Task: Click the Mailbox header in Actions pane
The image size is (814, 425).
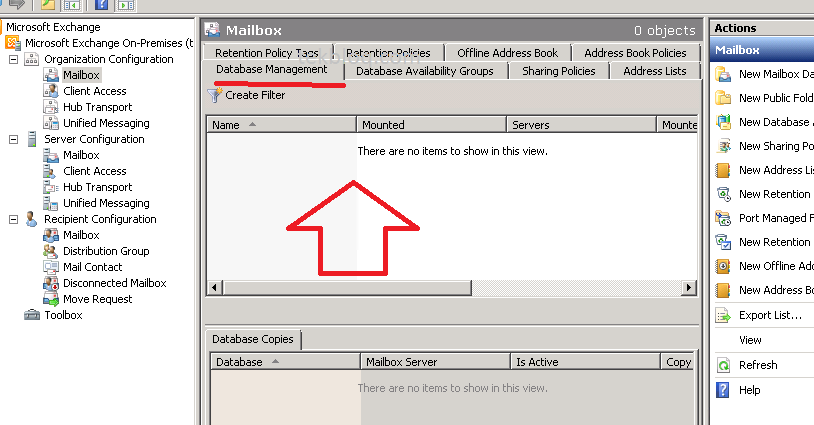Action: click(762, 50)
